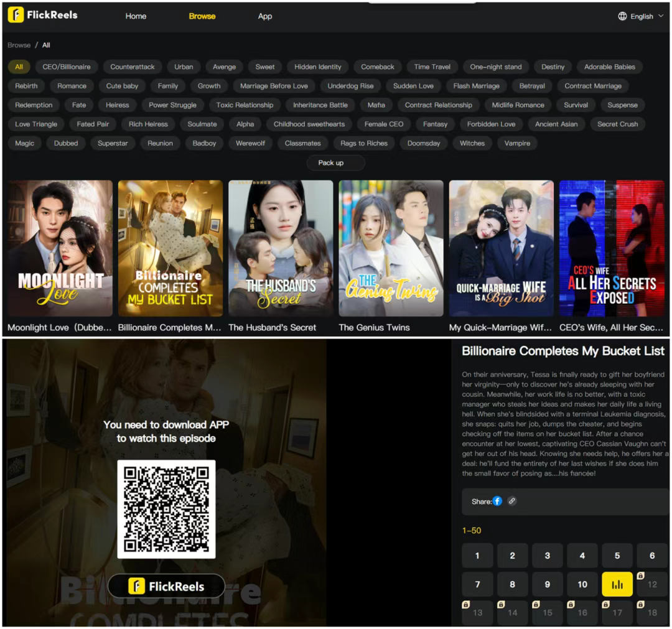Viewport: 672px width, 629px height.
Task: Play episode 10
Action: (x=582, y=584)
